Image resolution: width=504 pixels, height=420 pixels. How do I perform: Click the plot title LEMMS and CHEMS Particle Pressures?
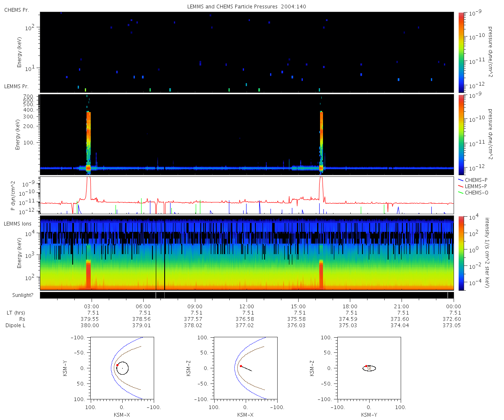[247, 7]
